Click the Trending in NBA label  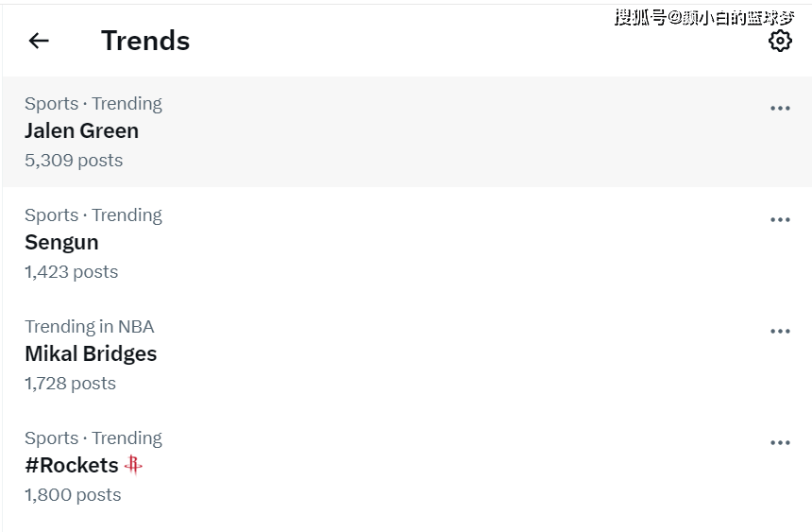click(90, 327)
